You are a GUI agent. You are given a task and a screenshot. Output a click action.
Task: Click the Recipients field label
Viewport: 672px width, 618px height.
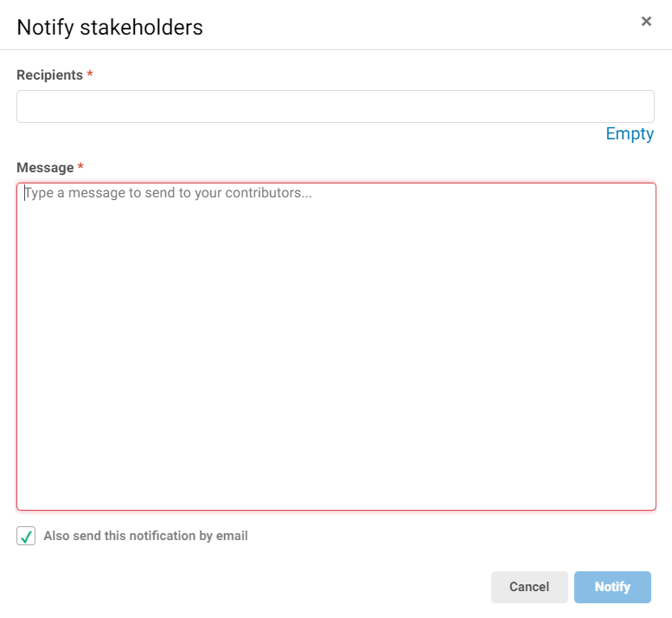pyautogui.click(x=49, y=75)
